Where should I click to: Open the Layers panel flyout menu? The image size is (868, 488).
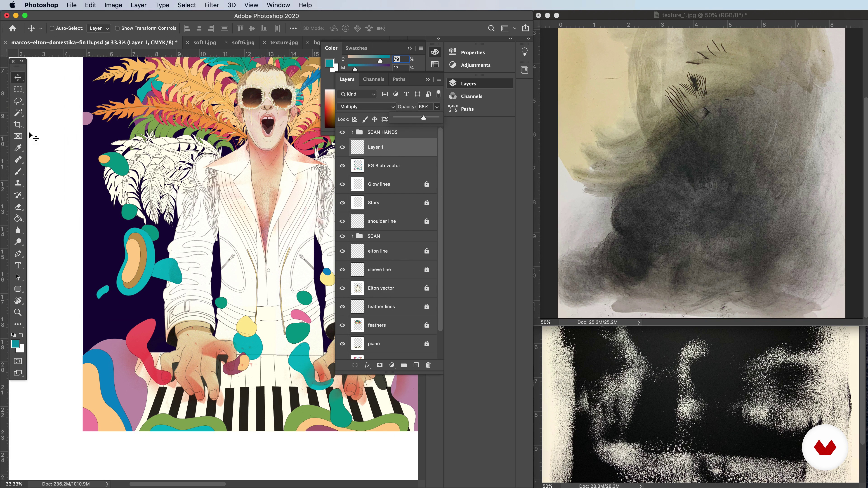[x=439, y=80]
